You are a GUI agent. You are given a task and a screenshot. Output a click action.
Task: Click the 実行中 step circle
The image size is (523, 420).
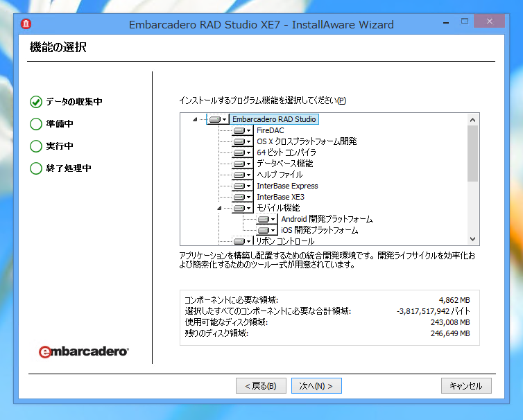pos(36,146)
